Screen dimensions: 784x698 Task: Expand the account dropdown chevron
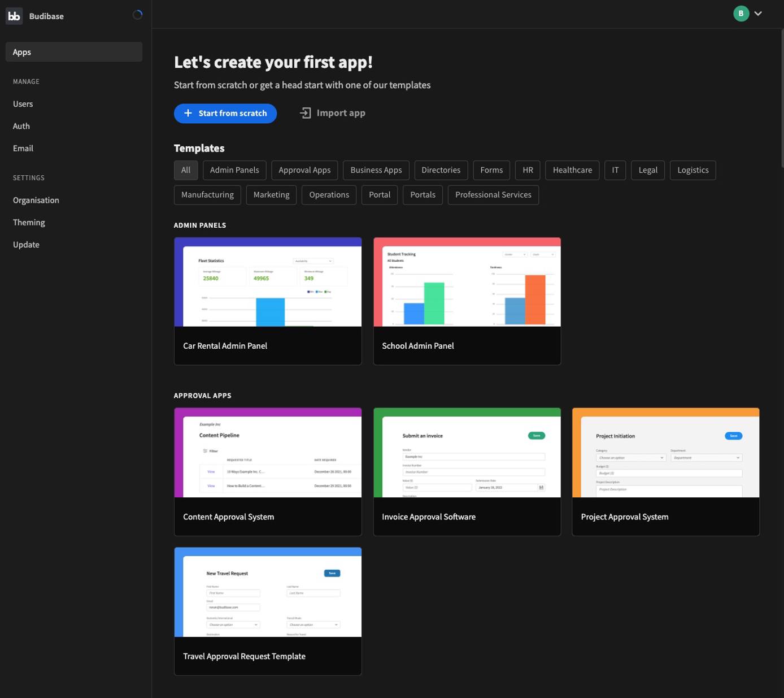click(x=757, y=13)
